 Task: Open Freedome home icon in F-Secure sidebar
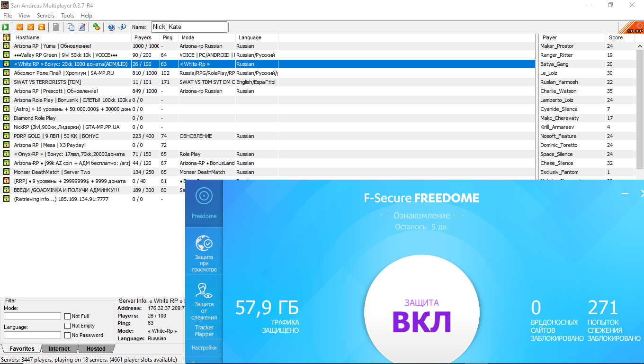(x=204, y=203)
